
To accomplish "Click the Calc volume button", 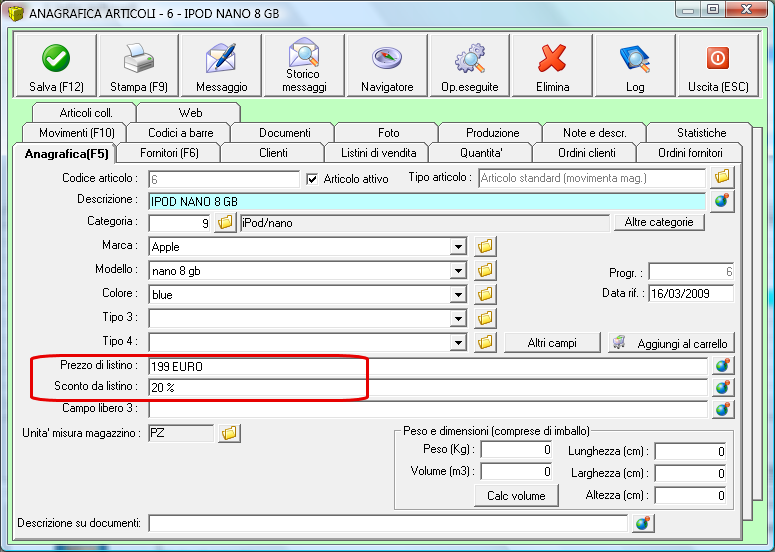I will [x=516, y=496].
